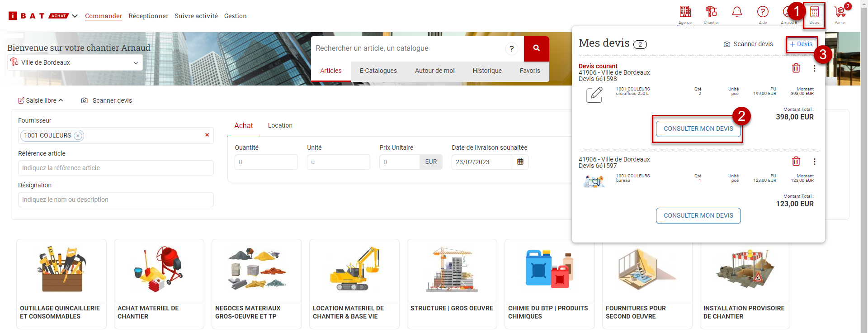868x333 pixels.
Task: Click the + Devis button
Action: click(801, 44)
